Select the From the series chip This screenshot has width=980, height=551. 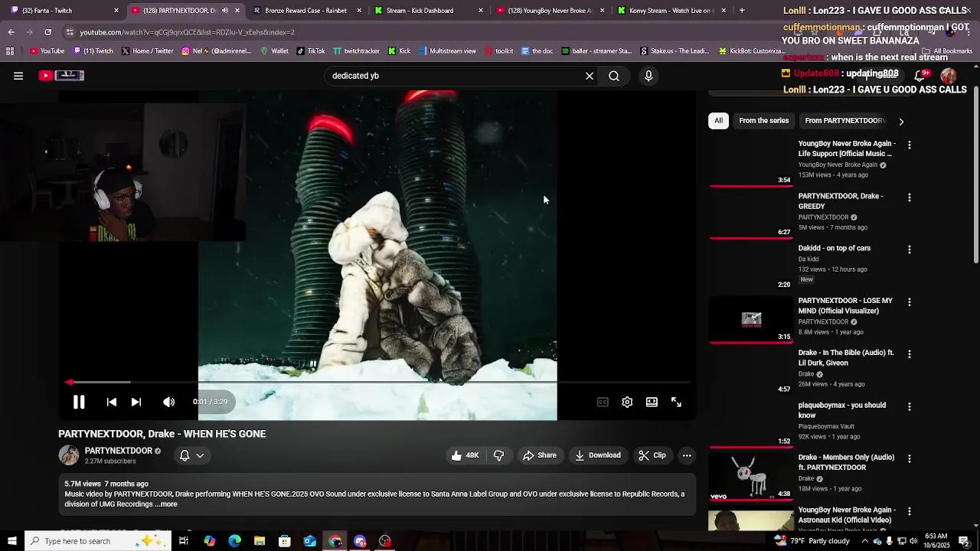pos(763,121)
